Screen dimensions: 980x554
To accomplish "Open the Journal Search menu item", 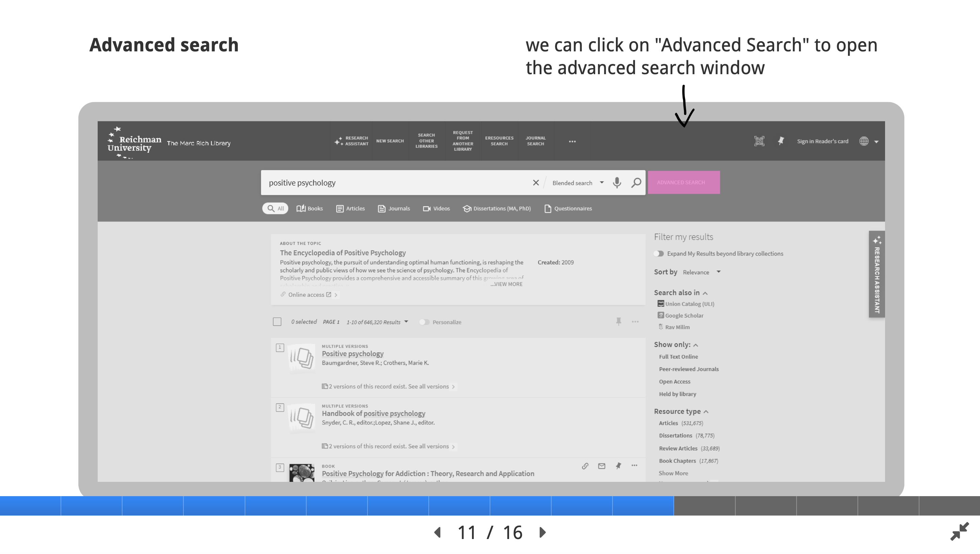I will (535, 141).
